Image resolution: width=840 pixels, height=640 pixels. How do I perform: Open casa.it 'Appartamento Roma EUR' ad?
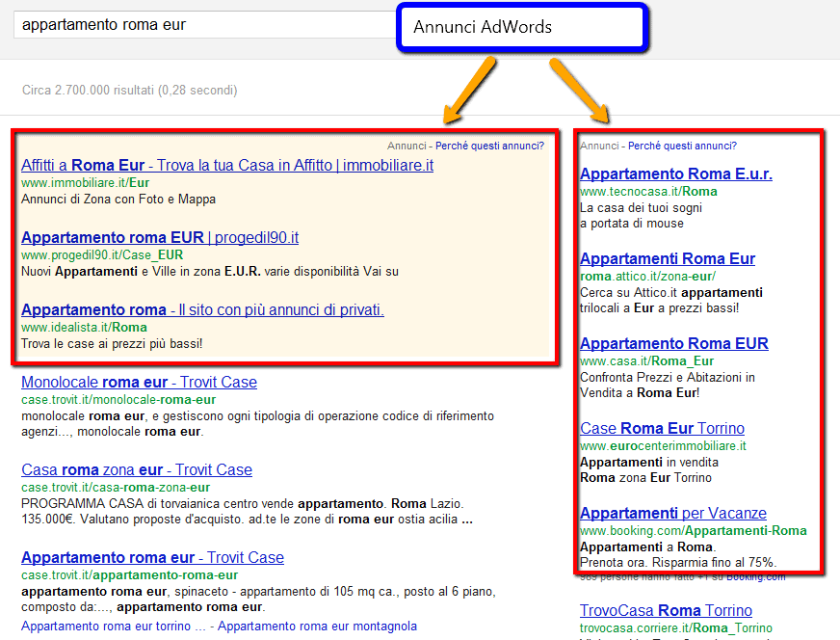(x=673, y=343)
